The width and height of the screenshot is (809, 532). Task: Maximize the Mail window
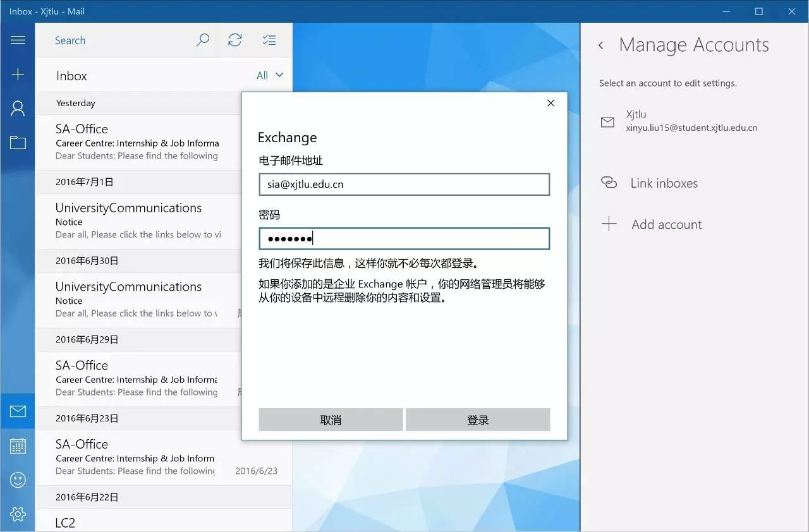[759, 11]
